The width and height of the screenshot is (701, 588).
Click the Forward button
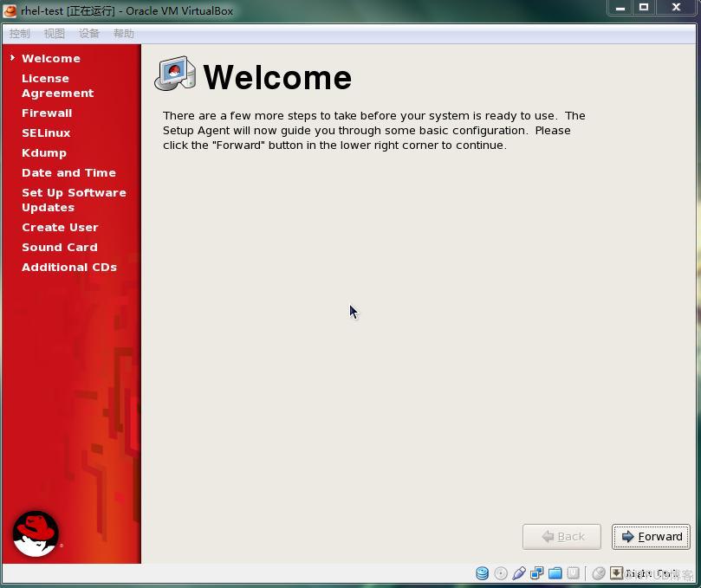tap(651, 537)
